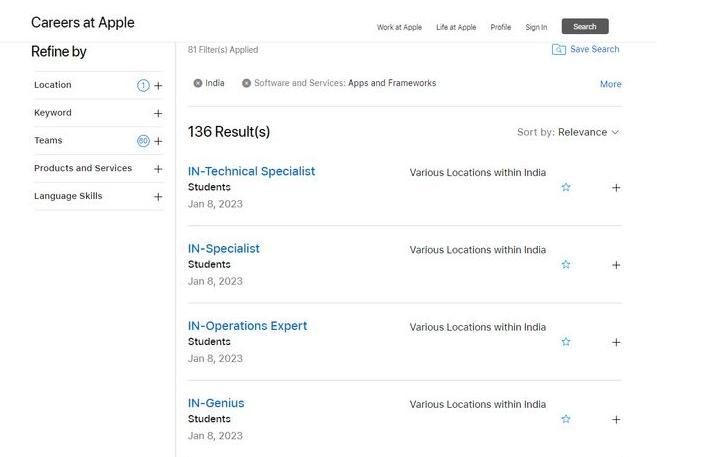Click location text of IN-Technical Specialist row
The width and height of the screenshot is (703, 457).
[x=477, y=173]
